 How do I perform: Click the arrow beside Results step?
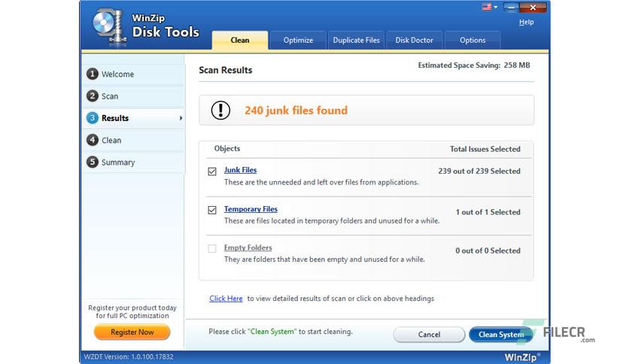click(181, 118)
